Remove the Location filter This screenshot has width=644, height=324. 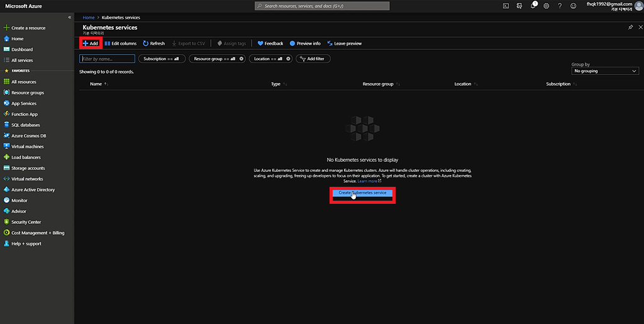[288, 59]
